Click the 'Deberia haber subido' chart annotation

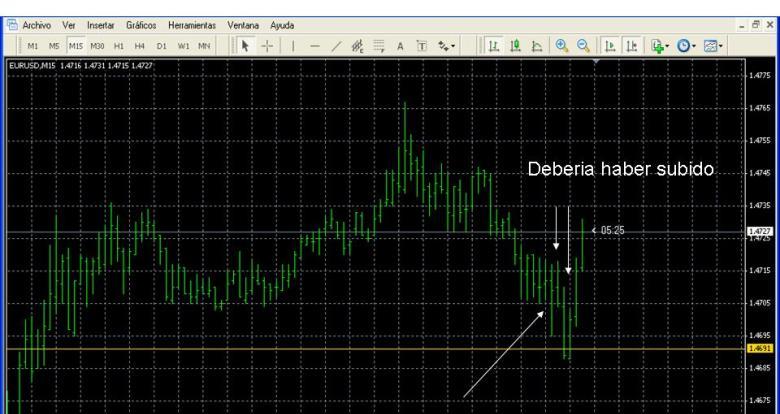(621, 171)
